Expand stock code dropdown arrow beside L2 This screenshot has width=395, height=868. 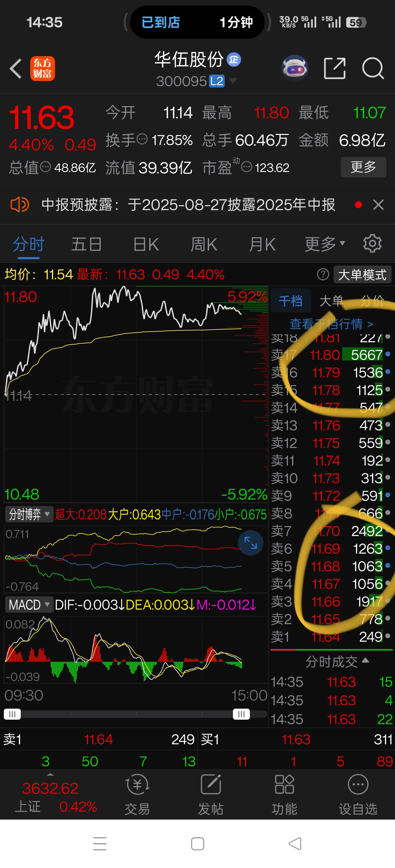[233, 81]
